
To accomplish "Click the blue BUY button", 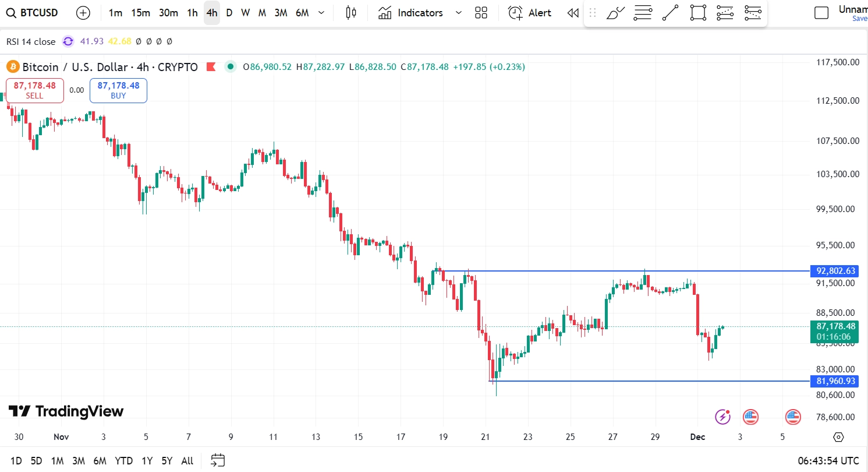I will pos(118,90).
